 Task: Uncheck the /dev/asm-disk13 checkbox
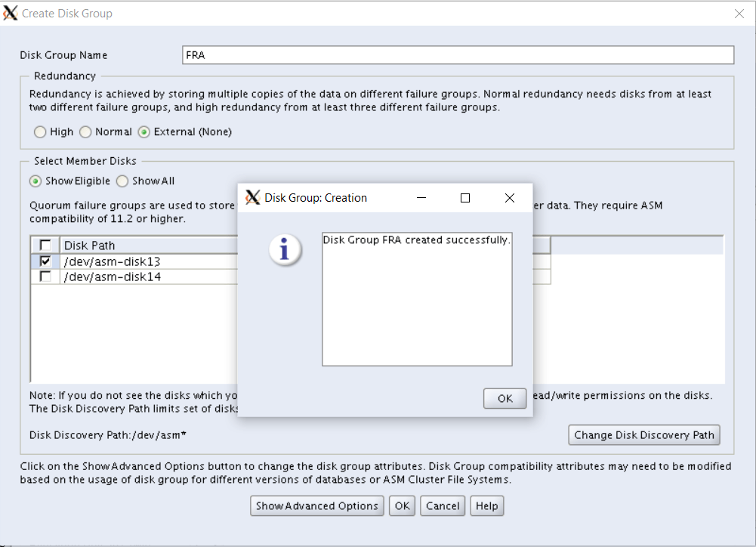click(x=45, y=261)
